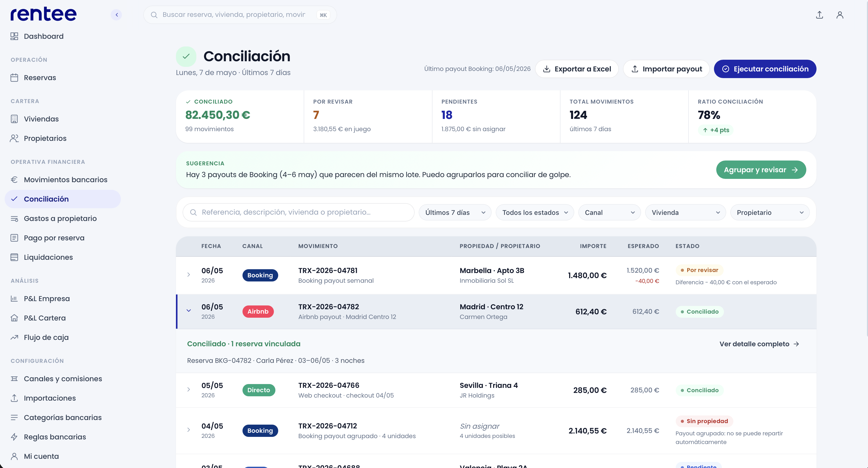Click the Propietarios people icon
The width and height of the screenshot is (868, 468).
click(x=14, y=138)
